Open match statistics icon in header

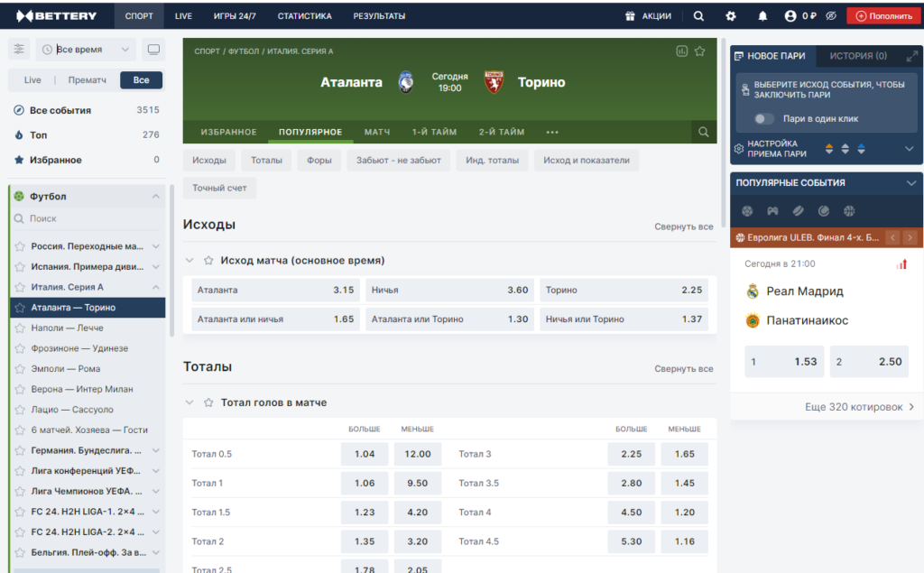[682, 51]
